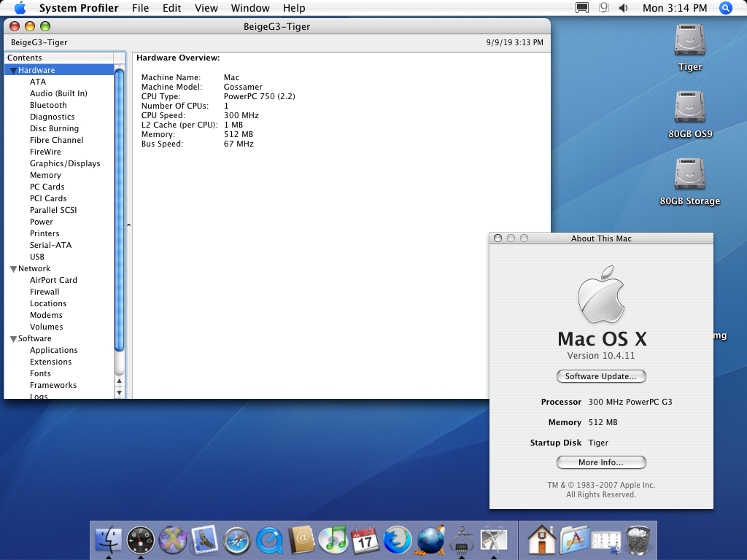
Task: Select PCI Cards in the Contents list
Action: click(x=48, y=198)
